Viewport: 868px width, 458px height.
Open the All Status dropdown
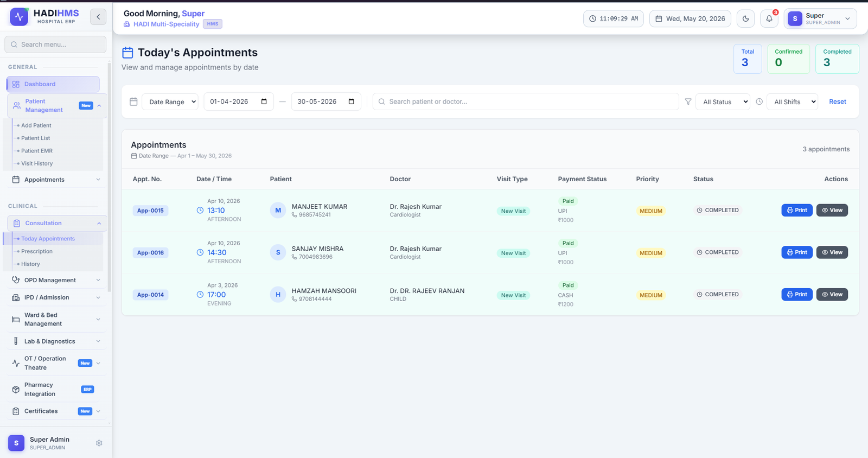coord(723,101)
